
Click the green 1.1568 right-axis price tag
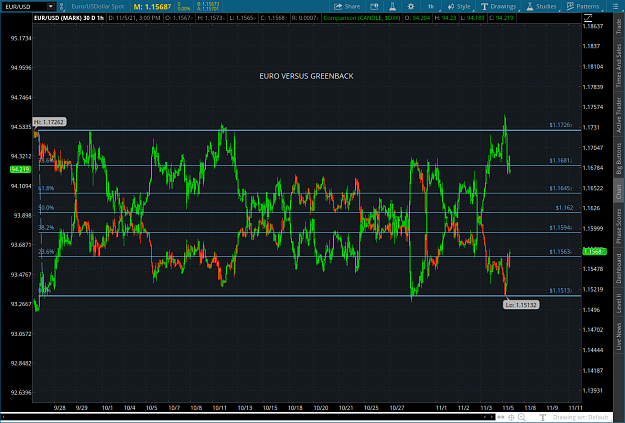pos(594,252)
